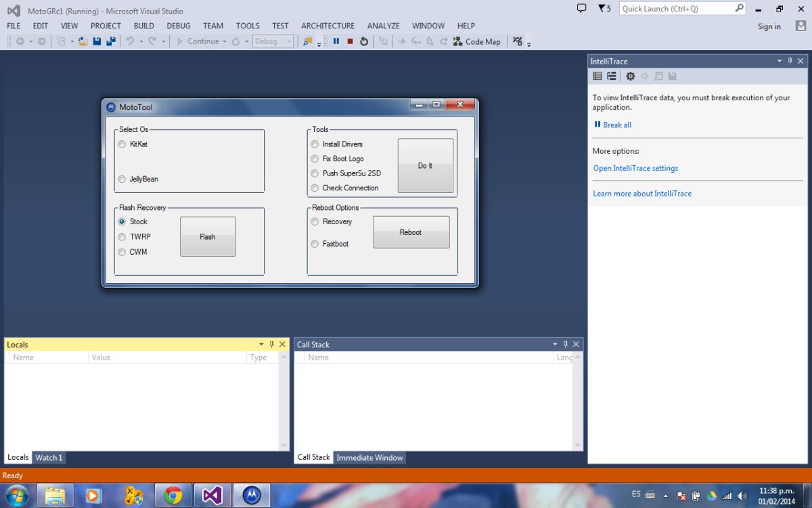Click the Break All pause icon in toolbar
The height and width of the screenshot is (508, 812).
(336, 41)
